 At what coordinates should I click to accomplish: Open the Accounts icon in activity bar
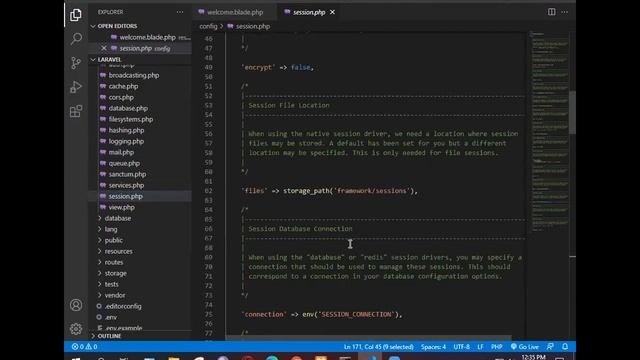[x=76, y=305]
